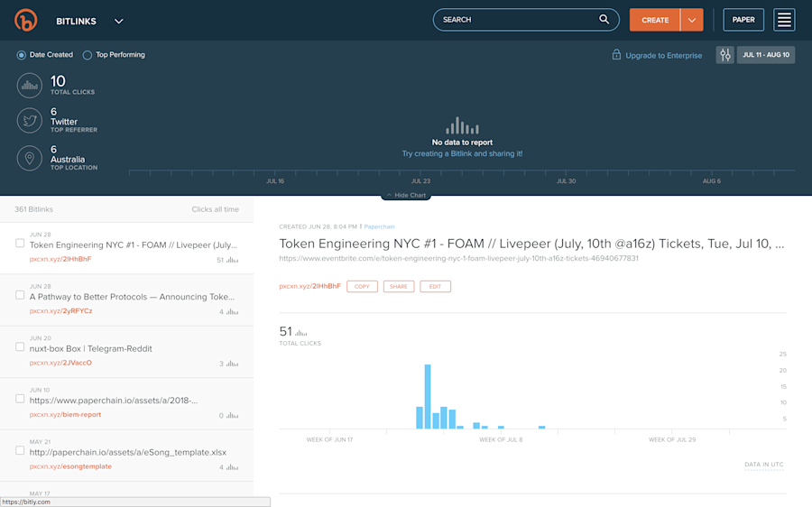Click the AUG 6 timeline label
Image resolution: width=812 pixels, height=507 pixels.
click(x=712, y=181)
